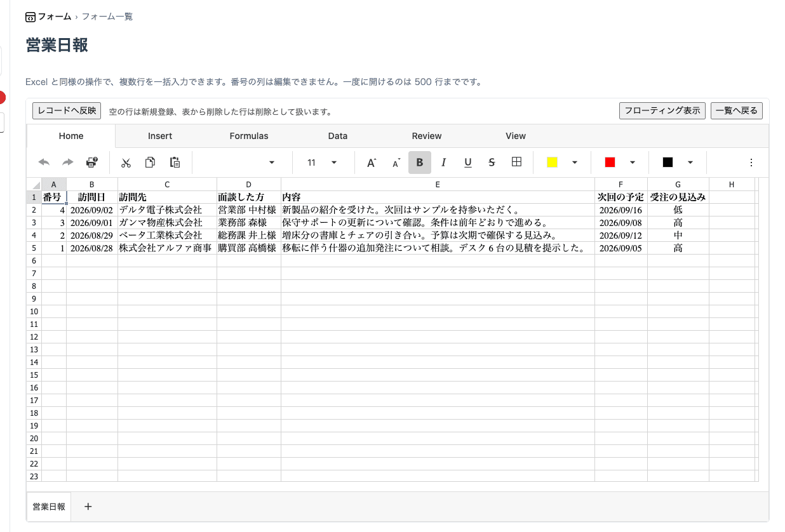Screen dimensions: 785x532
Task: Open the Data ribbon tab
Action: 338,136
